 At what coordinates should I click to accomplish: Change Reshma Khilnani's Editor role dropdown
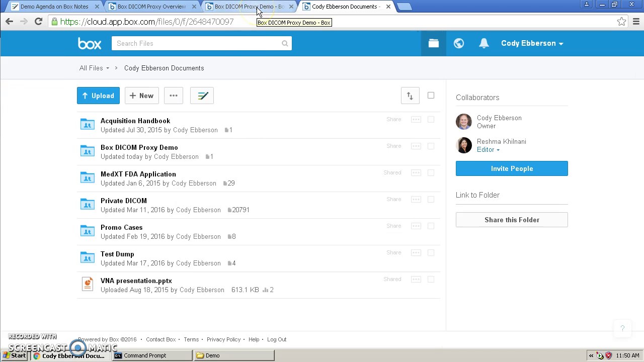[488, 150]
